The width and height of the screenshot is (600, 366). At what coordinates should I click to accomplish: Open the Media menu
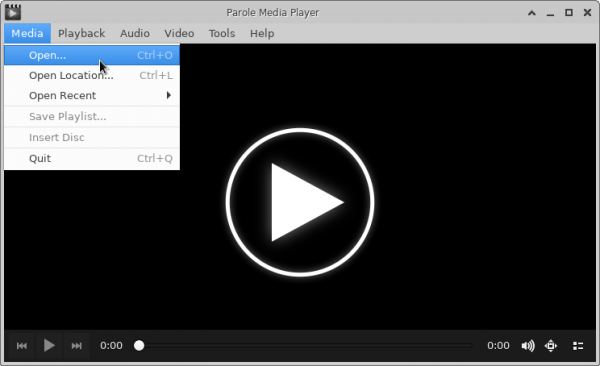[27, 33]
